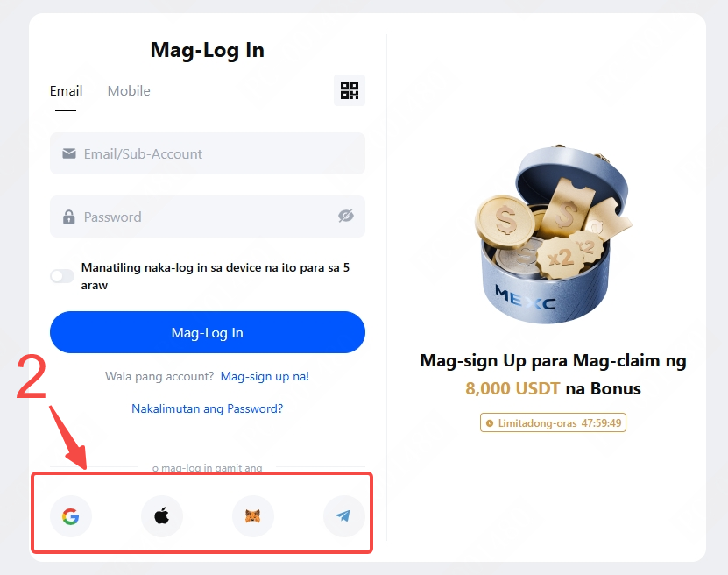Click the blue Mag-Log In button
The image size is (728, 575).
208,332
